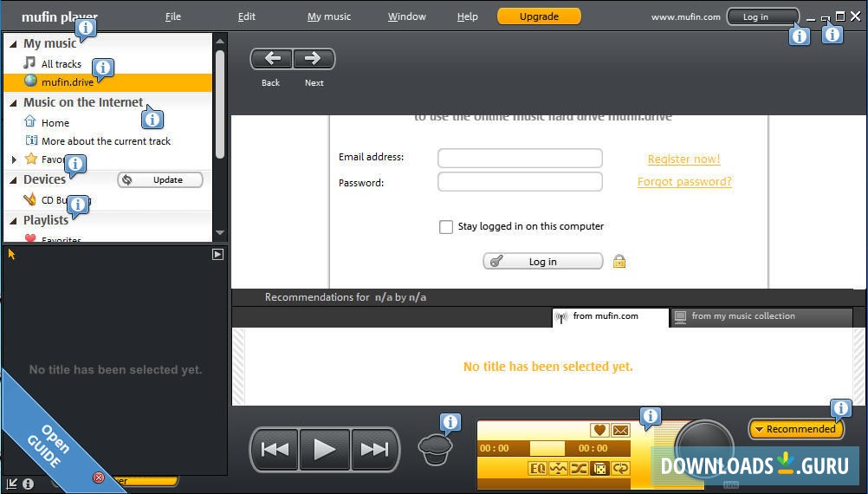This screenshot has height=494, width=868.
Task: Open the info bubble above the muffin icon
Action: click(x=450, y=423)
